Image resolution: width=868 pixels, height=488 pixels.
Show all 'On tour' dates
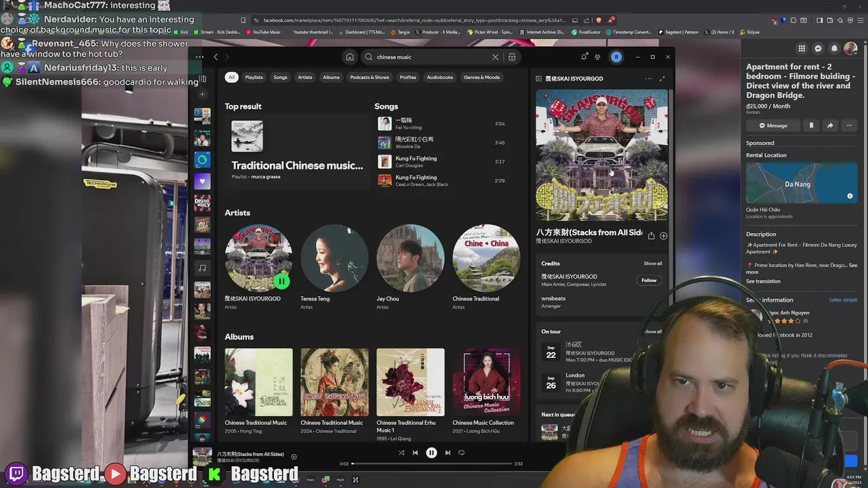tap(652, 331)
